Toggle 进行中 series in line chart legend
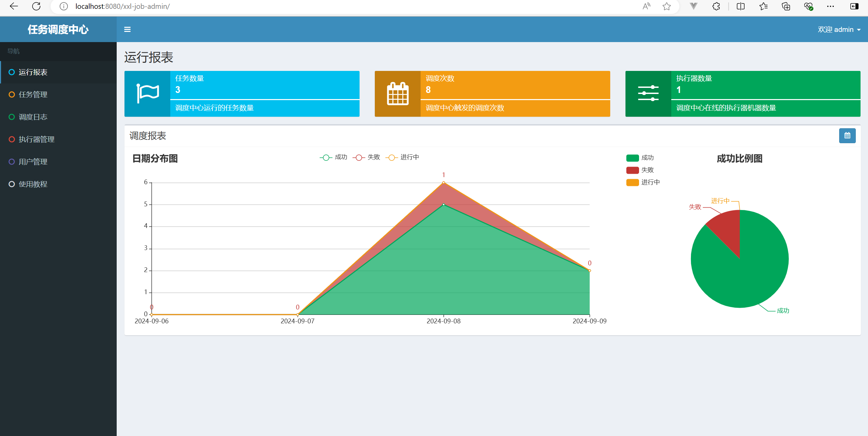This screenshot has height=436, width=868. click(402, 157)
